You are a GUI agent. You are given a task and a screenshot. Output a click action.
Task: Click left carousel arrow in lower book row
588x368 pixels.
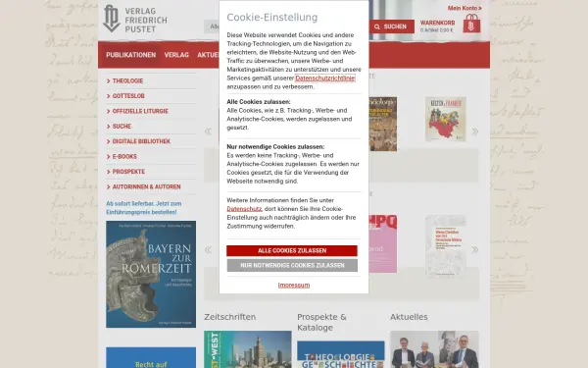208,249
